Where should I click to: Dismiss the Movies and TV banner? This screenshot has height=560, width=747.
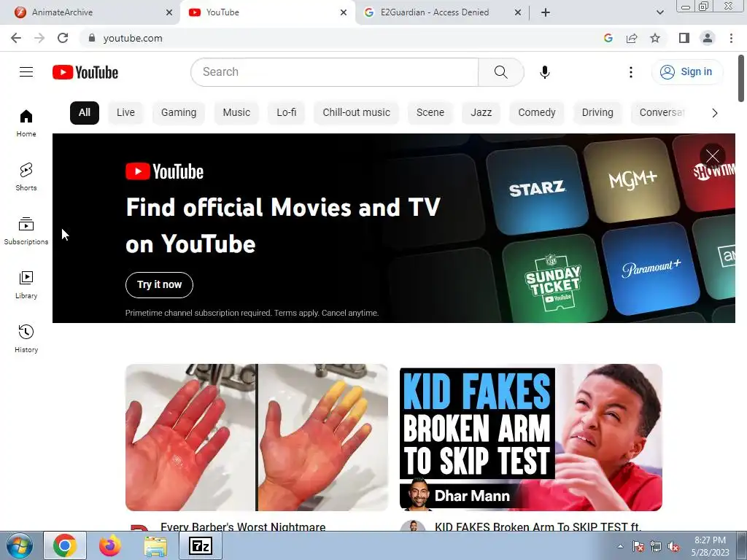tap(713, 156)
